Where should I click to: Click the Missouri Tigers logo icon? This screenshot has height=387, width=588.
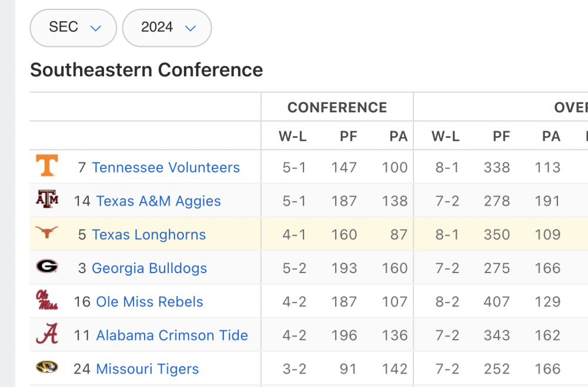[47, 368]
